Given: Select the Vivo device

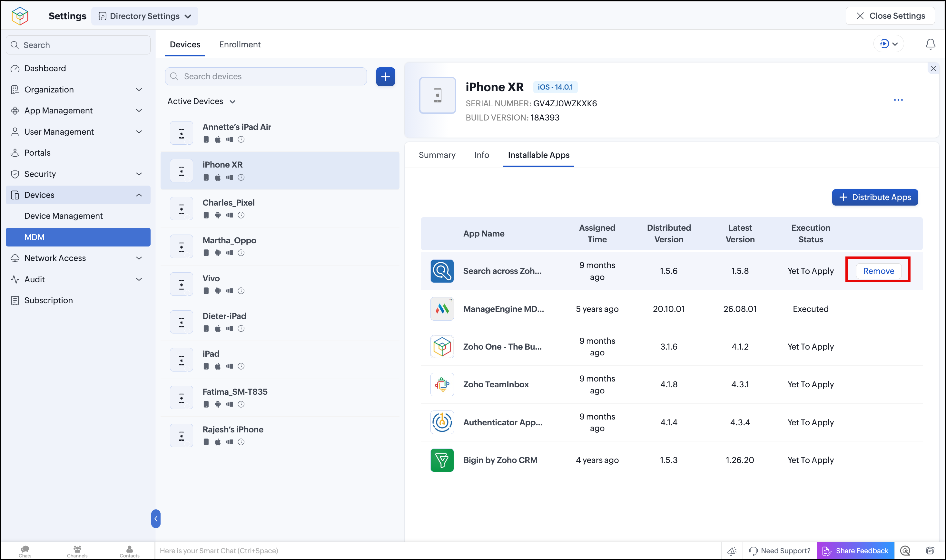Looking at the screenshot, I should (280, 284).
